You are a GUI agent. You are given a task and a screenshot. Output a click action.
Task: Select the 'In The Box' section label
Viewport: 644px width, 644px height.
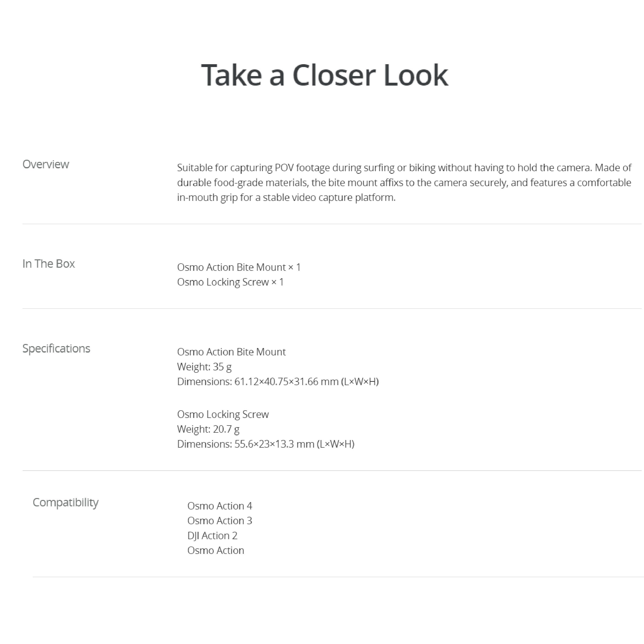49,264
